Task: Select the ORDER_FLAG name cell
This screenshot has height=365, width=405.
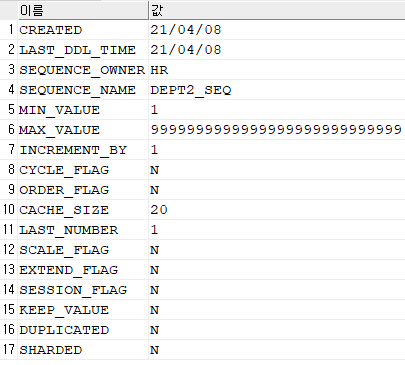Action: click(83, 190)
